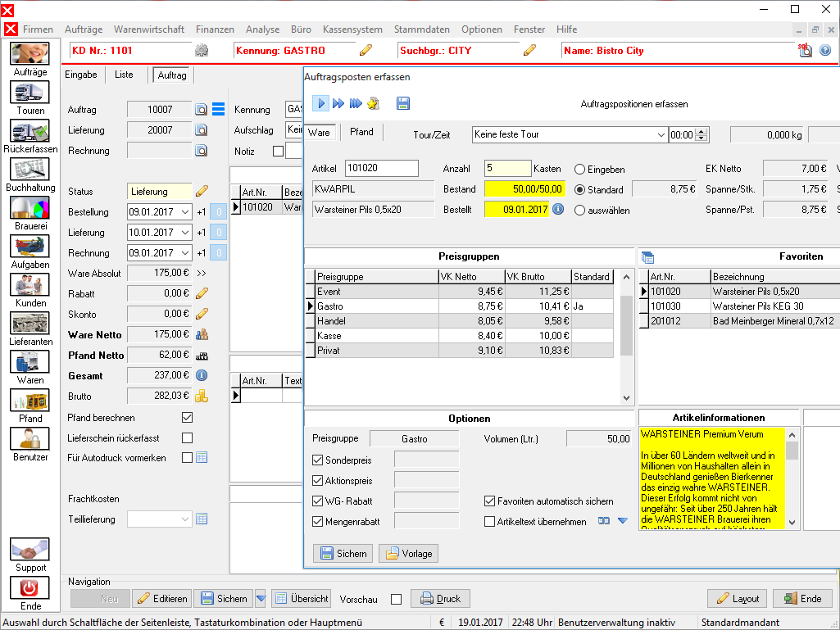Viewport: 840px width, 630px height.
Task: Switch to the Liste tab
Action: [x=124, y=75]
